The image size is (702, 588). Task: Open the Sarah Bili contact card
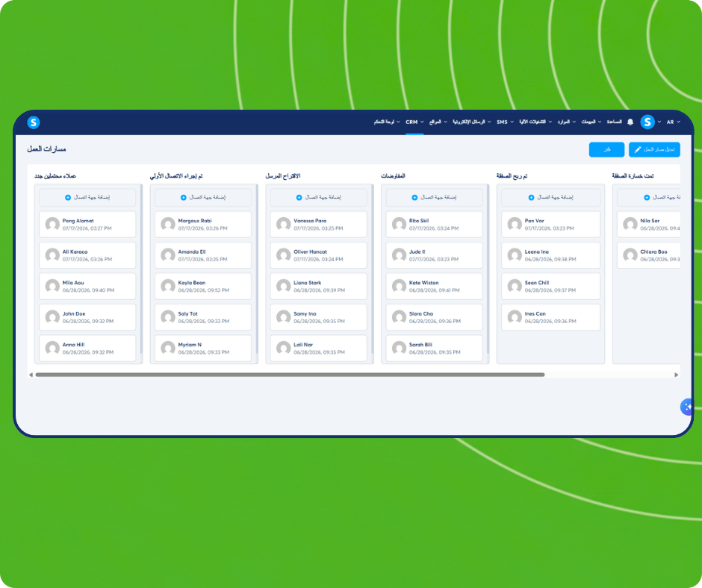tap(434, 348)
